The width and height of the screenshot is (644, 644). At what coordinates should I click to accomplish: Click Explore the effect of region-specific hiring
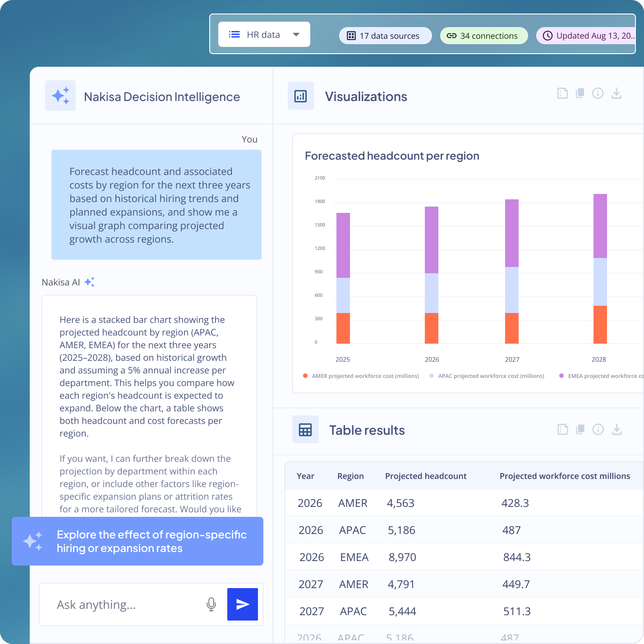pyautogui.click(x=138, y=541)
